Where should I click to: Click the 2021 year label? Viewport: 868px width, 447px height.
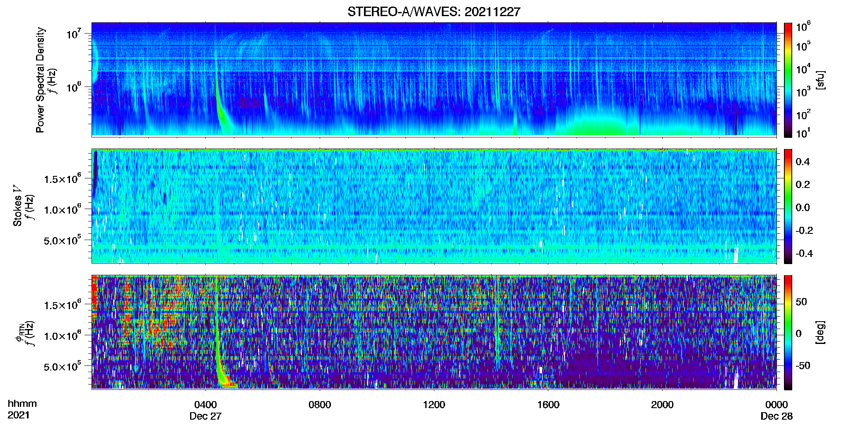click(19, 415)
